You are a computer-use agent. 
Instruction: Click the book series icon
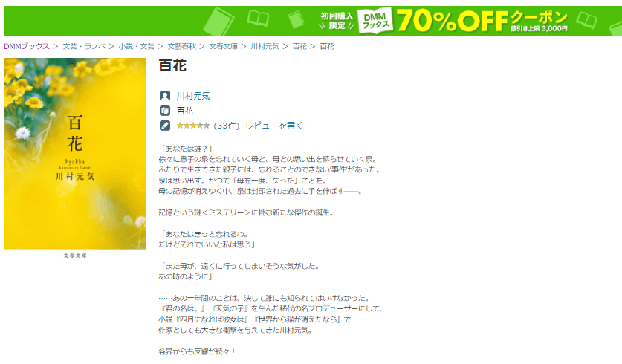pos(165,111)
